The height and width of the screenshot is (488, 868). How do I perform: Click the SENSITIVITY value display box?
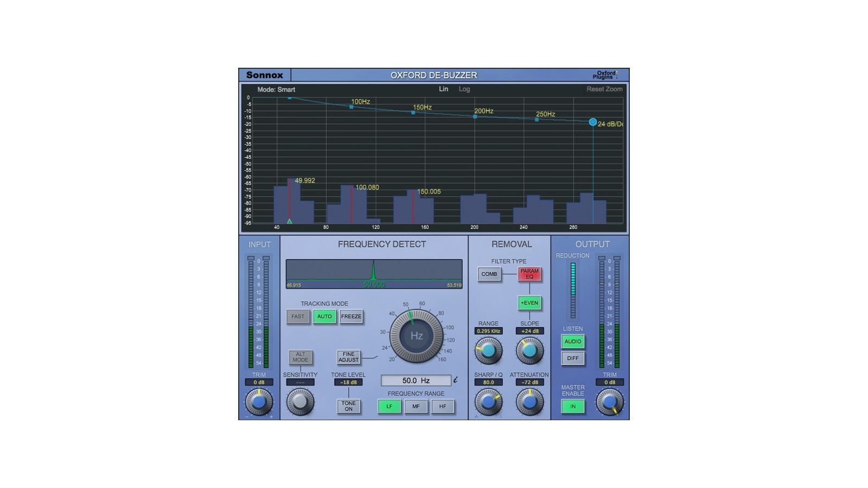click(x=300, y=382)
